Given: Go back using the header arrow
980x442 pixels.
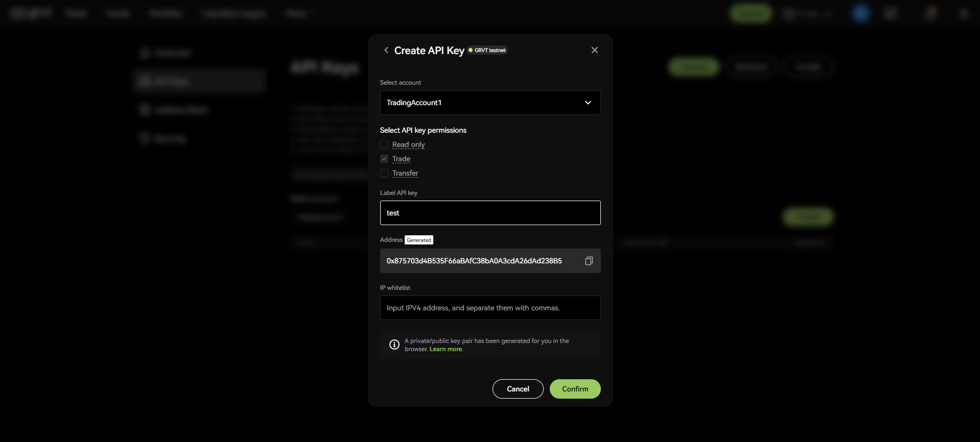Looking at the screenshot, I should [x=386, y=50].
